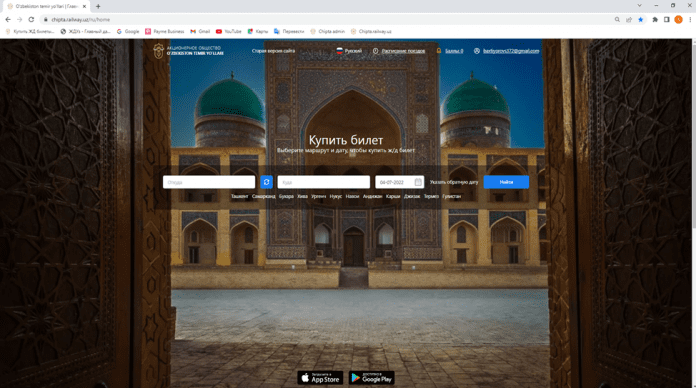The width and height of the screenshot is (696, 388).
Task: Click the Куда destination input field
Action: (324, 182)
